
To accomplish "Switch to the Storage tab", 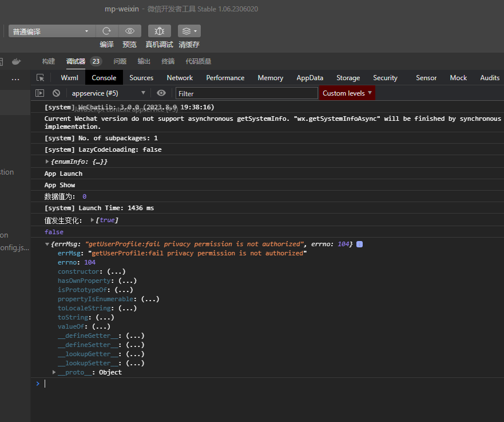I will (348, 78).
